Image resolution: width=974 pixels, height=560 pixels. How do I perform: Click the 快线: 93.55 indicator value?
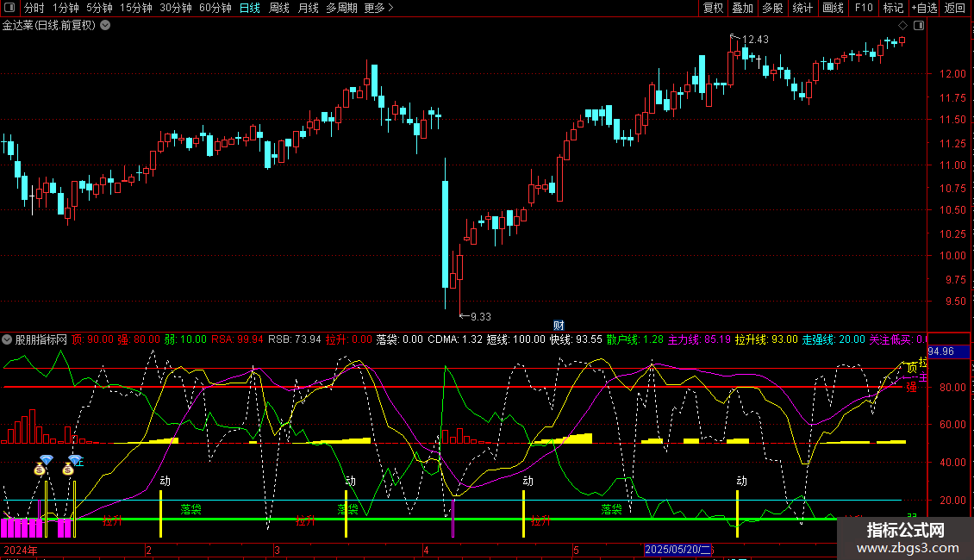coord(576,339)
